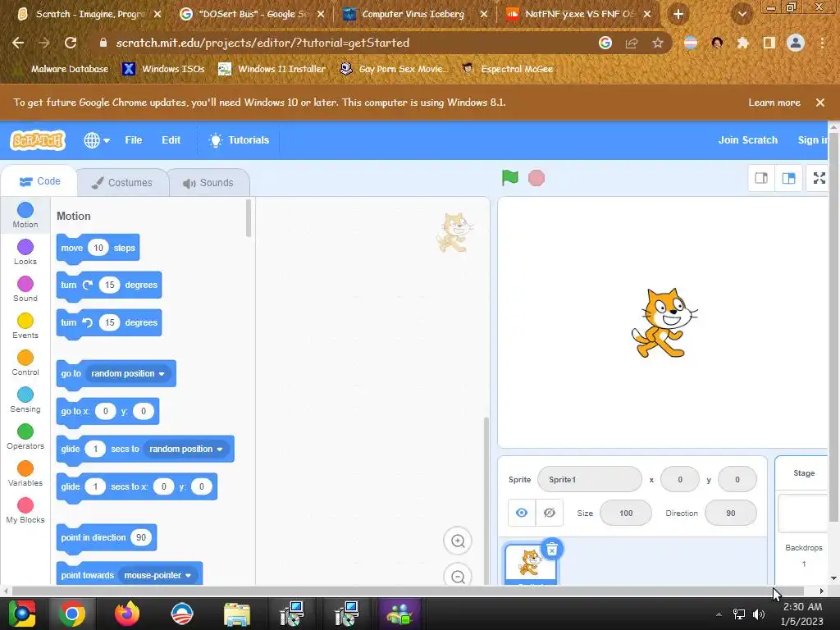Open the File menu
Screen dimensions: 840x630
click(x=134, y=140)
